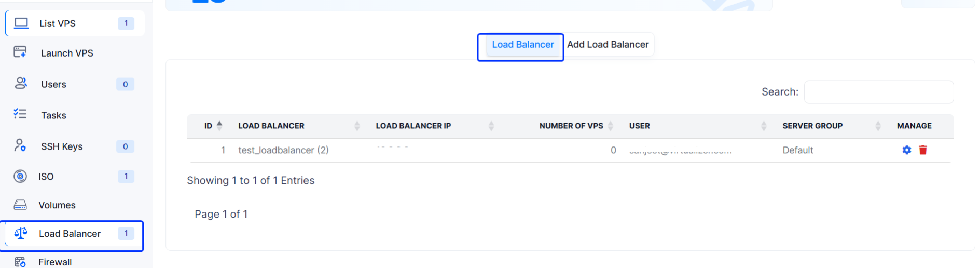The height and width of the screenshot is (268, 980).
Task: Delete test_loadbalancer with the red trash icon
Action: [x=923, y=150]
